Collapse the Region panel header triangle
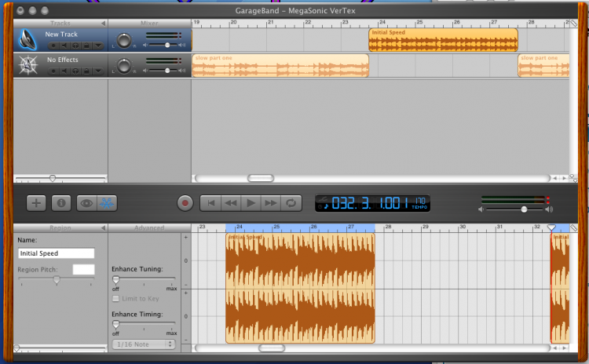Screen dimensions: 589x364 (x=104, y=227)
